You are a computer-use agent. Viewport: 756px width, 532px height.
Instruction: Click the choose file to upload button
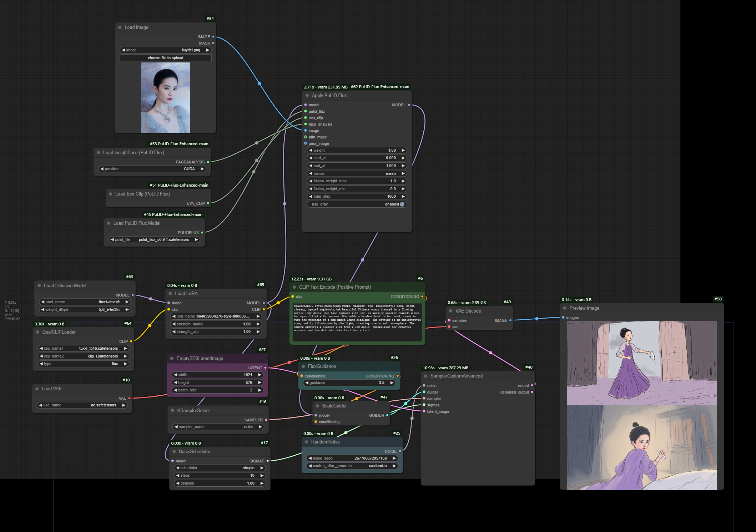click(165, 57)
